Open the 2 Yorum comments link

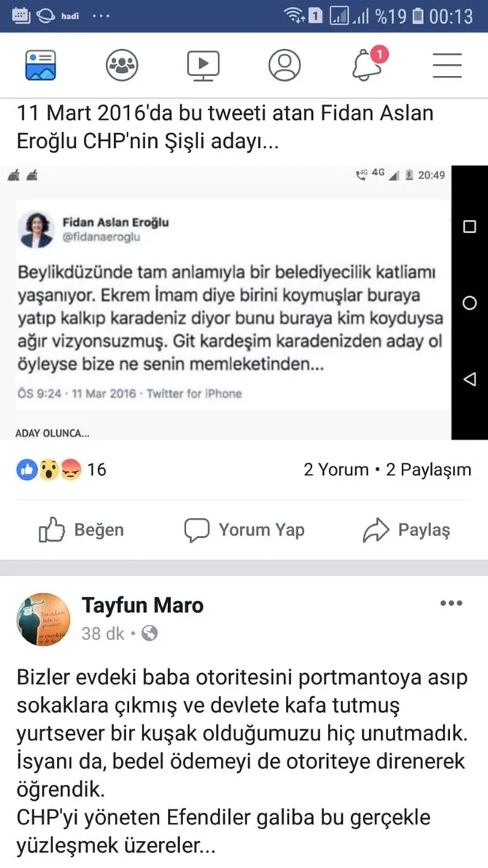tap(336, 470)
